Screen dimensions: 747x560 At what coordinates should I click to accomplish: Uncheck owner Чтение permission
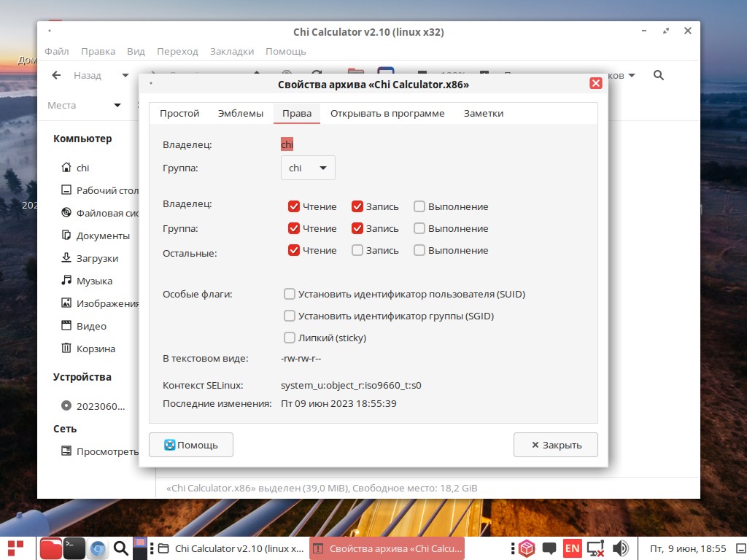293,206
